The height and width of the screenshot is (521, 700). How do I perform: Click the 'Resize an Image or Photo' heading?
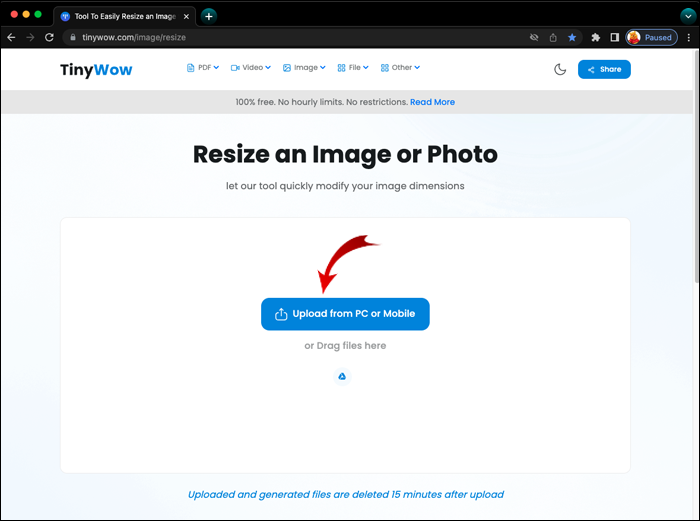[x=345, y=154]
